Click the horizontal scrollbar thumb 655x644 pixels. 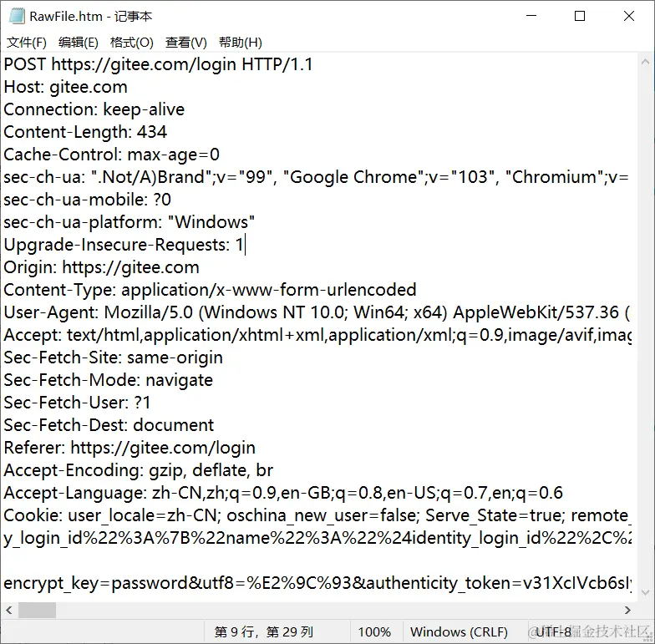[x=37, y=610]
